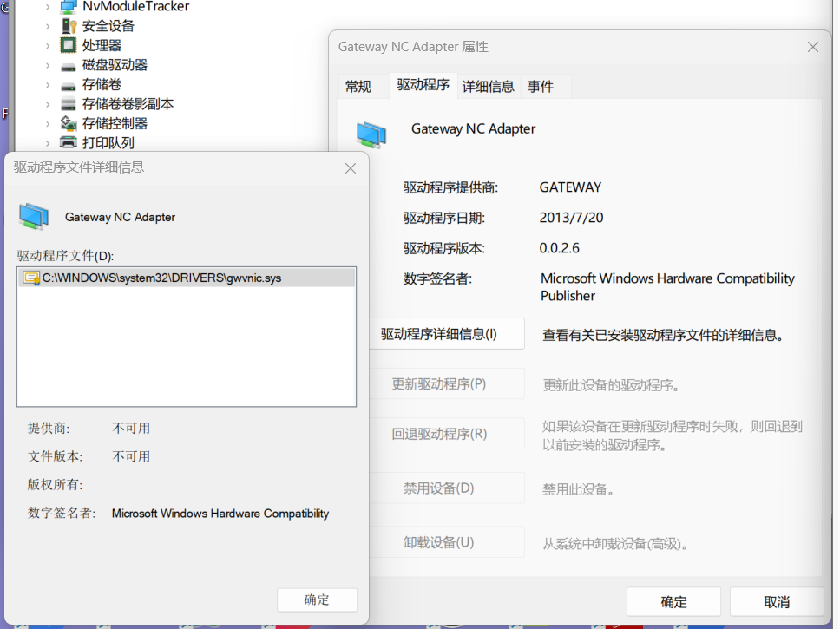This screenshot has height=629, width=840.
Task: Click 不可用 value beside 提供商
Action: coord(131,429)
